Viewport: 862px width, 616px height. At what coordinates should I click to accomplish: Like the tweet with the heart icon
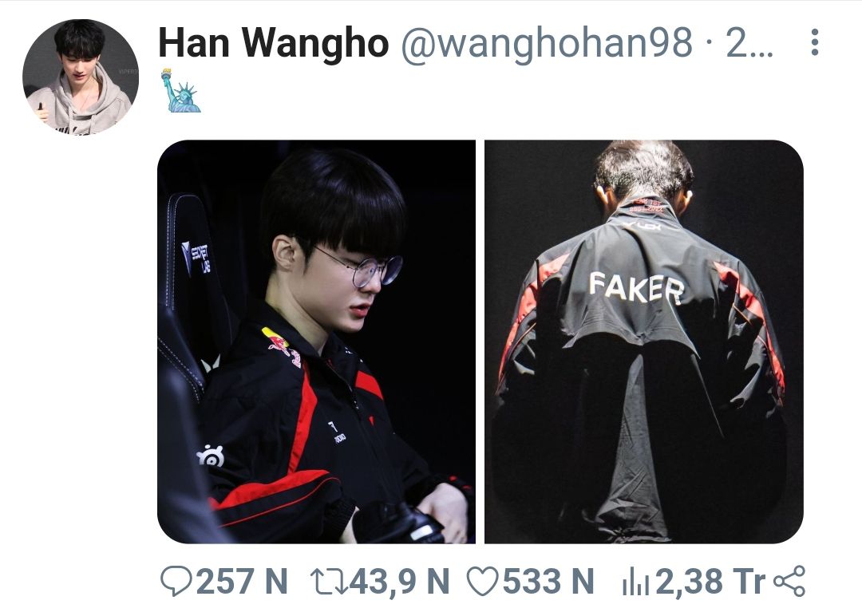click(x=482, y=581)
